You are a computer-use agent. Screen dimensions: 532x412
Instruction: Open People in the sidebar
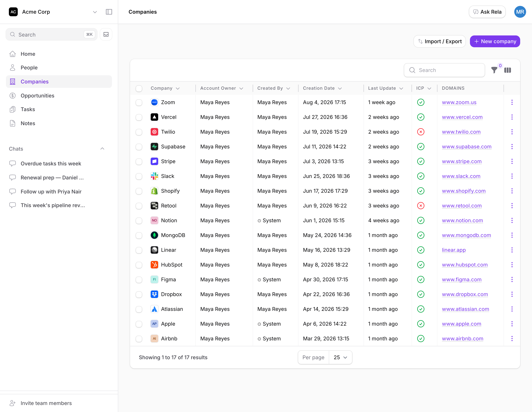point(59,68)
